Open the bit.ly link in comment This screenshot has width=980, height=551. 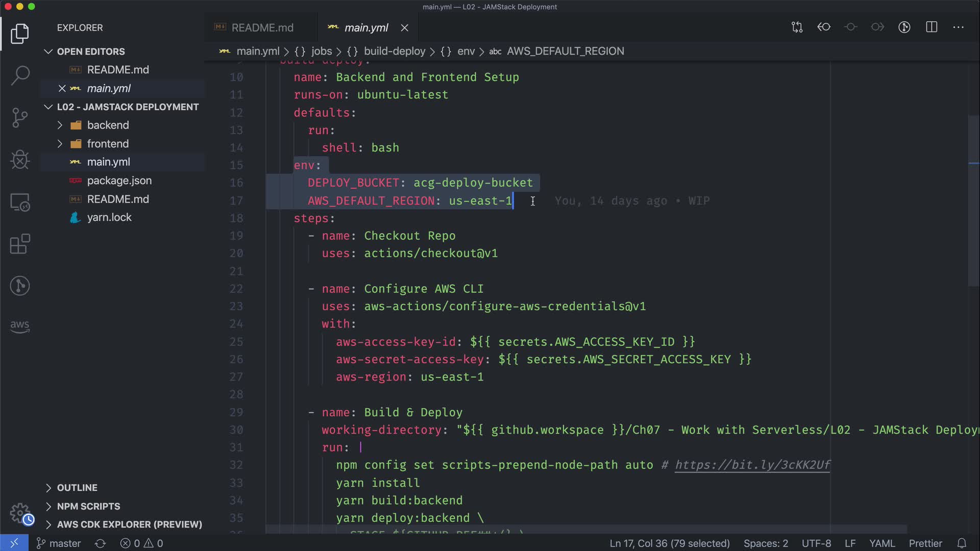click(752, 465)
